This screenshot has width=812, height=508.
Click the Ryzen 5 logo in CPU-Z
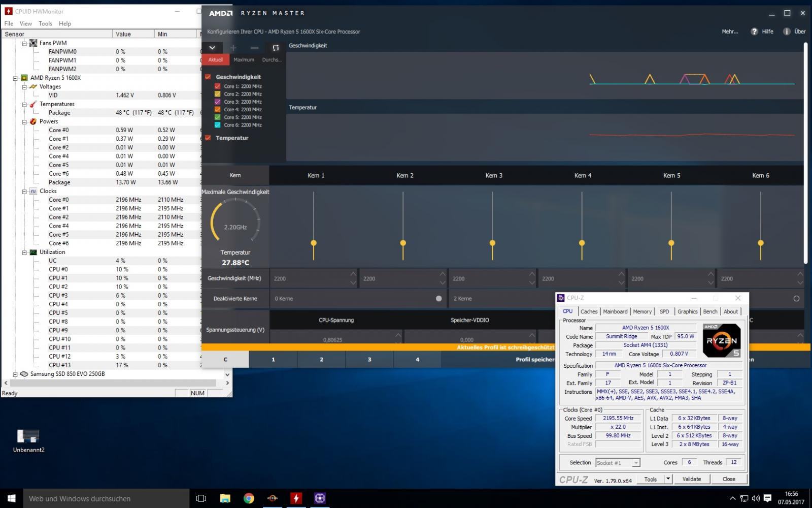pos(722,340)
